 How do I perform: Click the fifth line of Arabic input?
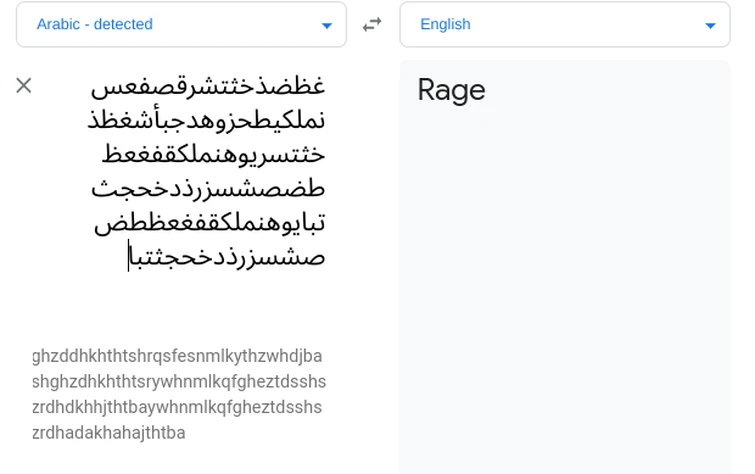[x=209, y=223]
